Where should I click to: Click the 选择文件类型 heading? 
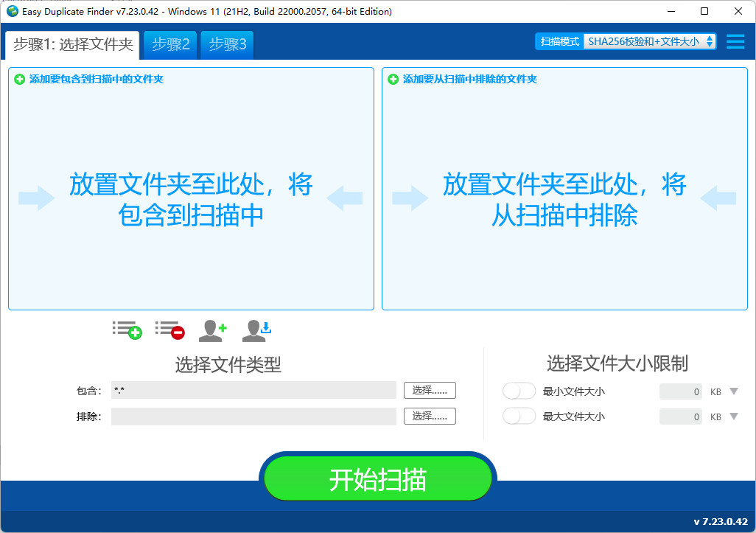pyautogui.click(x=228, y=365)
